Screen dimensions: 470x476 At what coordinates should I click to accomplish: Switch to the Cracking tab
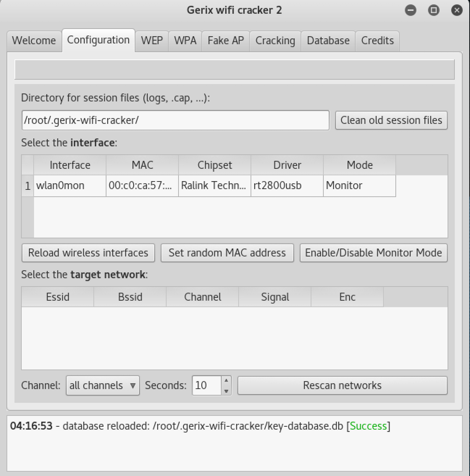coord(275,41)
